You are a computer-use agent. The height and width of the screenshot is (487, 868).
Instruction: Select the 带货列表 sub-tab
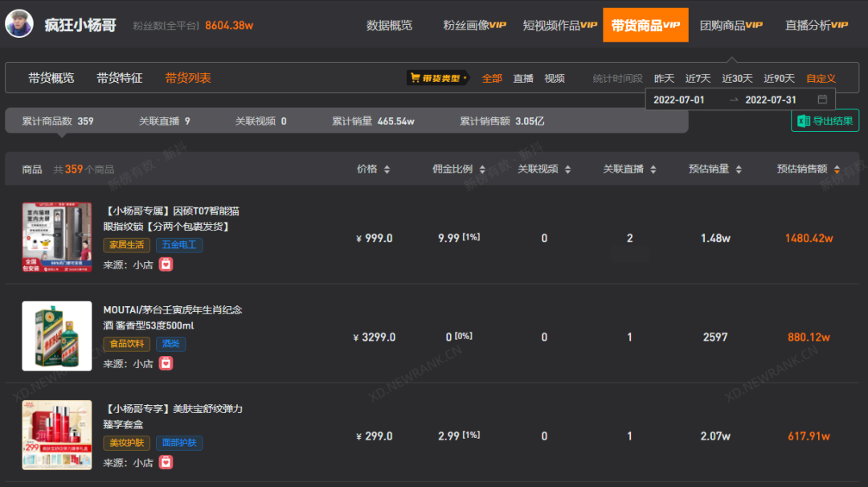pos(188,78)
